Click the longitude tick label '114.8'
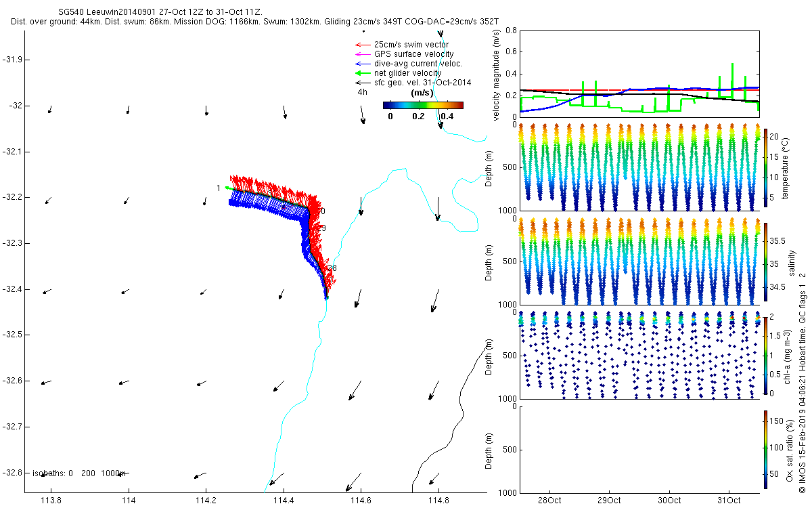This screenshot has width=812, height=508. [438, 501]
